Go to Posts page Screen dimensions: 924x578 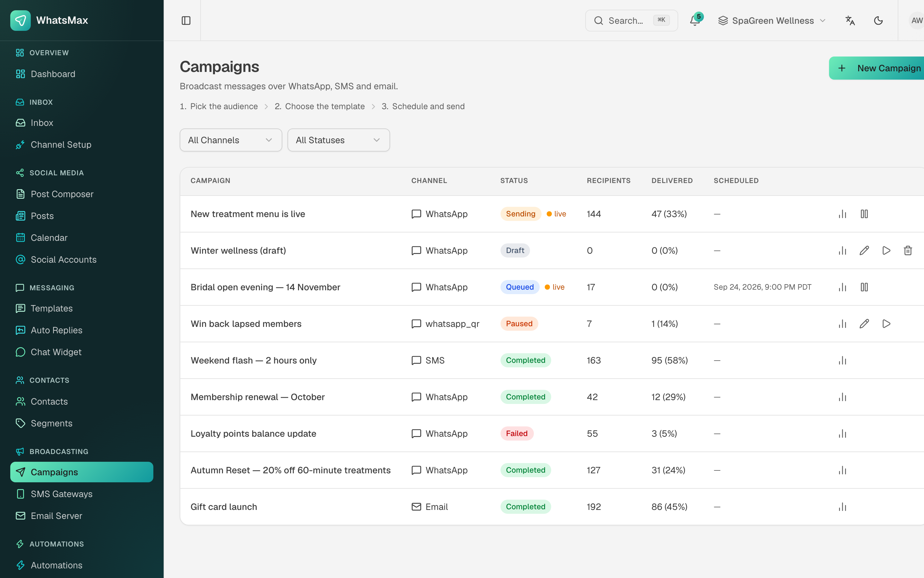(82, 216)
